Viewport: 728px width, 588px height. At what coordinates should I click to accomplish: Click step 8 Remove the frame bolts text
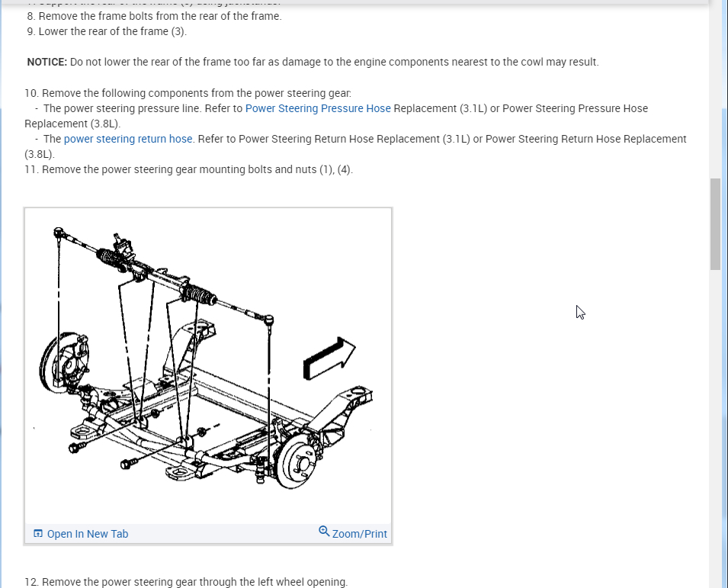pyautogui.click(x=154, y=16)
